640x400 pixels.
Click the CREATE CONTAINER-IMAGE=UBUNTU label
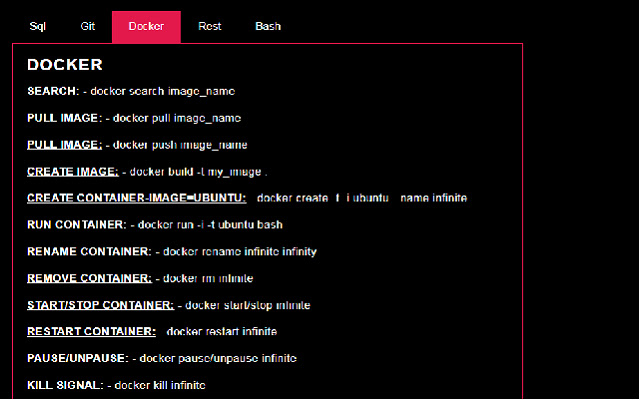coord(137,198)
